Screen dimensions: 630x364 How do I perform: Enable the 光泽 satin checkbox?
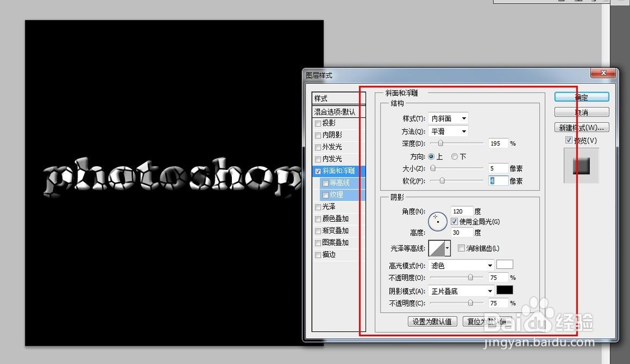pyautogui.click(x=318, y=207)
